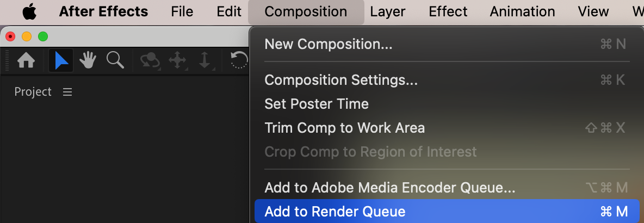This screenshot has height=223, width=644.
Task: Open the Effect menu
Action: point(448,11)
